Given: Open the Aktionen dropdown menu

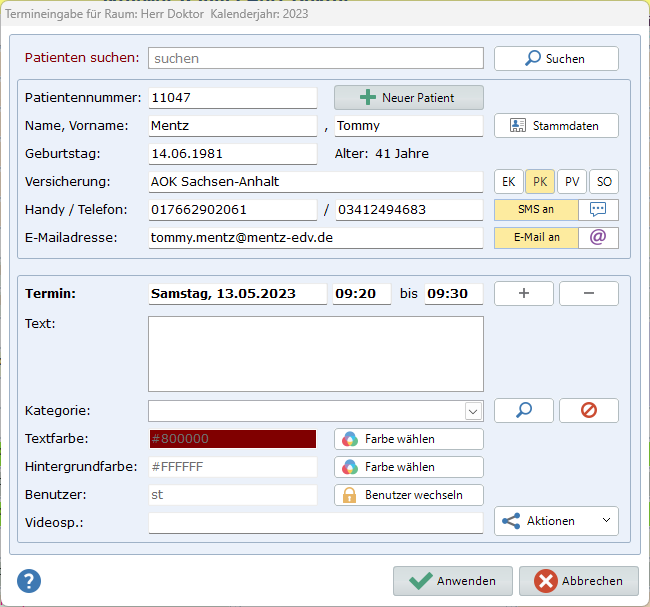Looking at the screenshot, I should pyautogui.click(x=556, y=521).
